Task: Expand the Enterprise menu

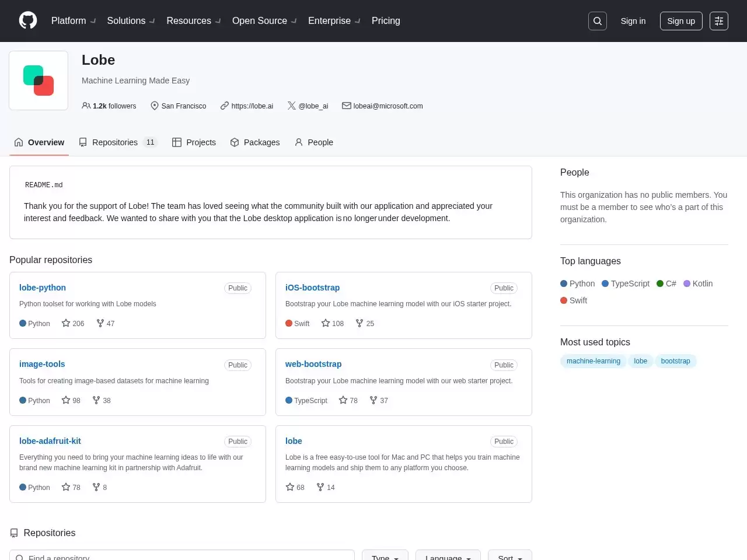Action: click(334, 21)
